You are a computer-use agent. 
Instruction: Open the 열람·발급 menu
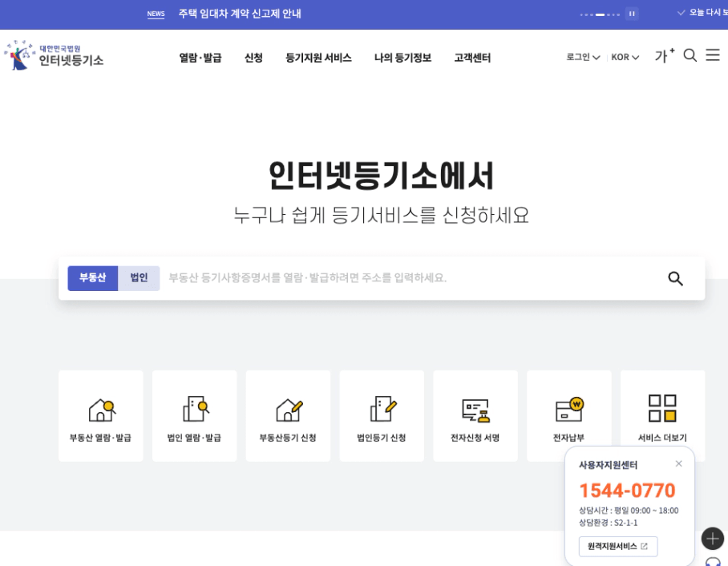tap(200, 58)
